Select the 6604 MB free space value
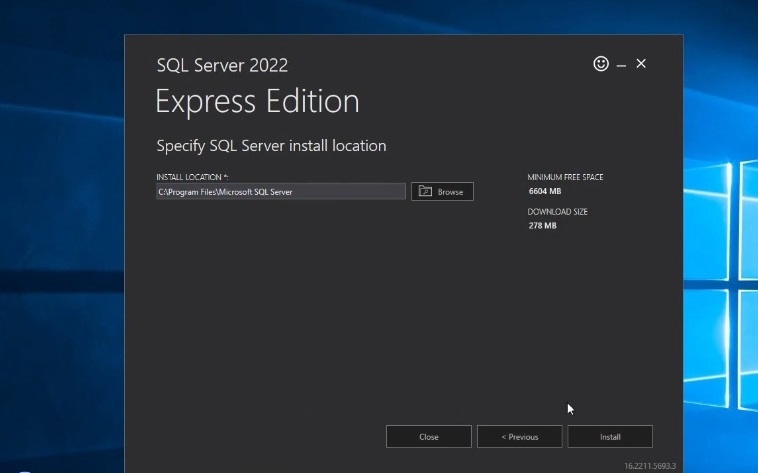The height and width of the screenshot is (473, 758). (x=545, y=191)
